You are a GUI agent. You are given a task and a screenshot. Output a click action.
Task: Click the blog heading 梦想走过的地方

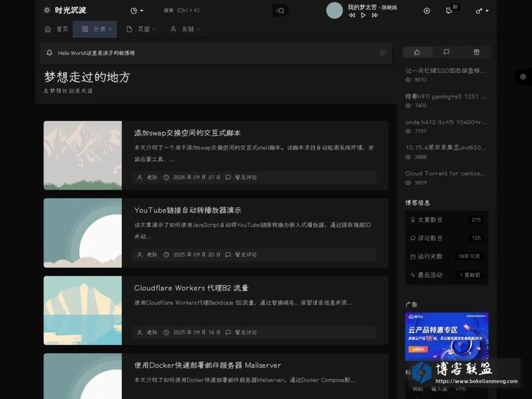tap(87, 77)
